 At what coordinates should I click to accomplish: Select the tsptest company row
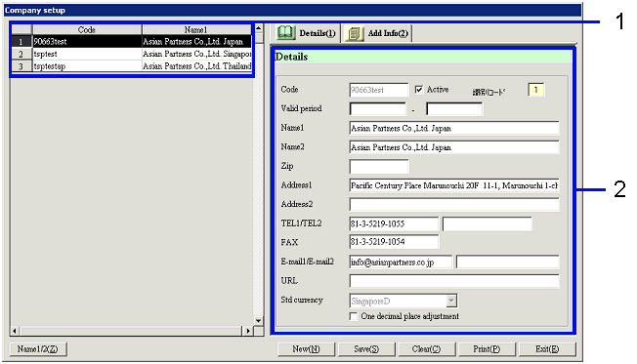pyautogui.click(x=131, y=54)
